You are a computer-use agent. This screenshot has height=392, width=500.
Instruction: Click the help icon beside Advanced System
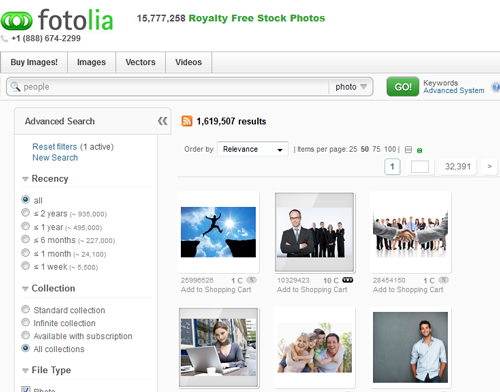pyautogui.click(x=496, y=87)
